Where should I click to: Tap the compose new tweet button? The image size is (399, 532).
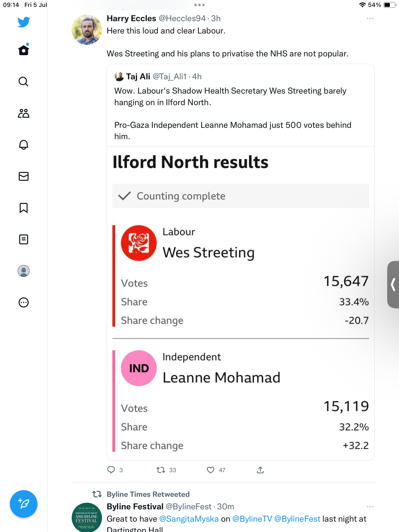tap(24, 504)
